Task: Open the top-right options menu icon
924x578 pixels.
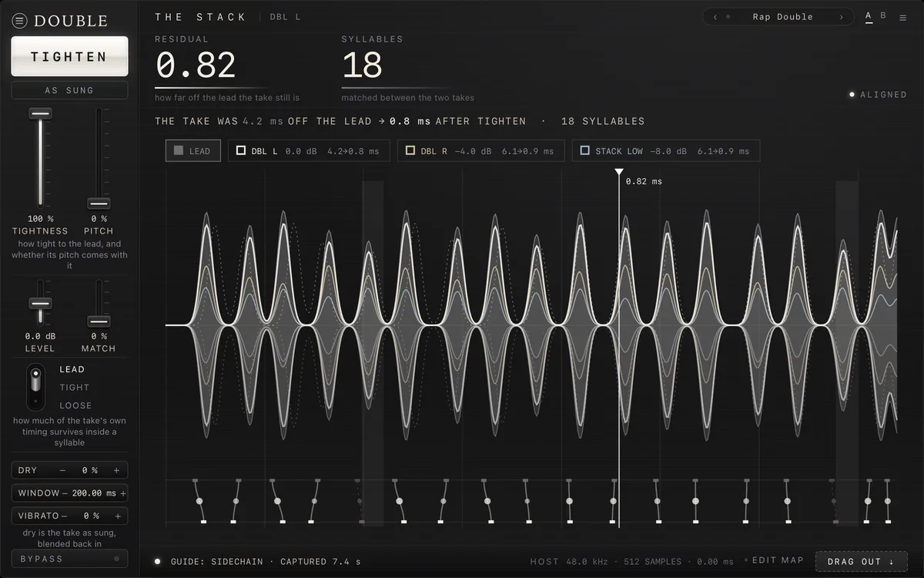Action: [903, 17]
